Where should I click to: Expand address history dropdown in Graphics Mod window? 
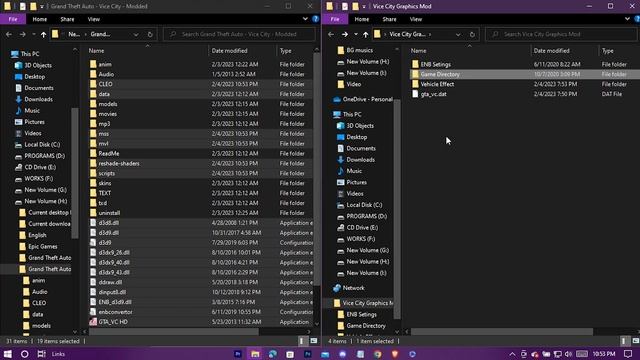click(x=458, y=34)
